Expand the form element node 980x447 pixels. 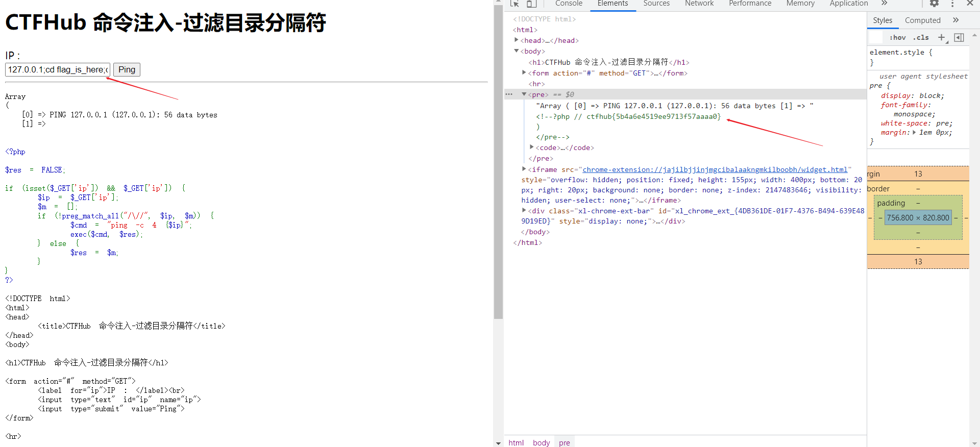(524, 72)
